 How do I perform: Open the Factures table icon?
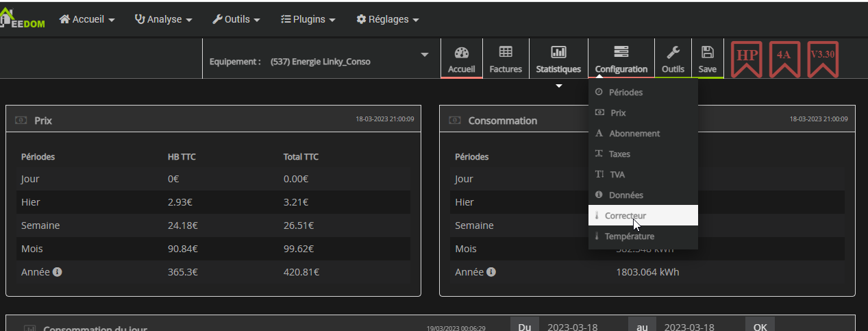point(506,53)
